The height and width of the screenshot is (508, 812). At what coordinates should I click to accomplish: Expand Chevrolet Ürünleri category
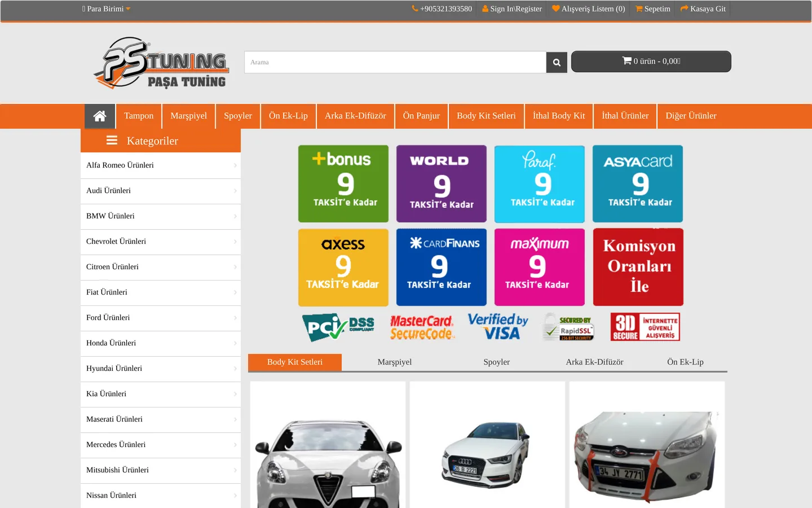click(161, 242)
